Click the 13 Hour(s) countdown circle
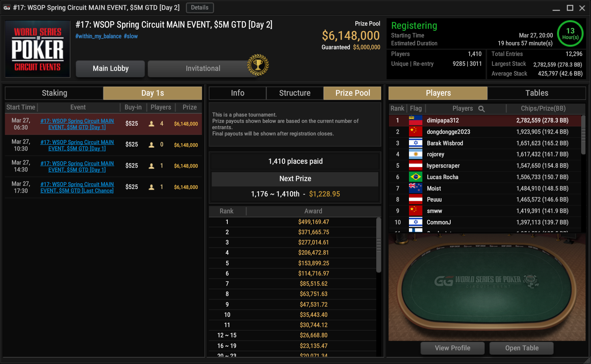Viewport: 591px width, 364px height. [x=570, y=33]
